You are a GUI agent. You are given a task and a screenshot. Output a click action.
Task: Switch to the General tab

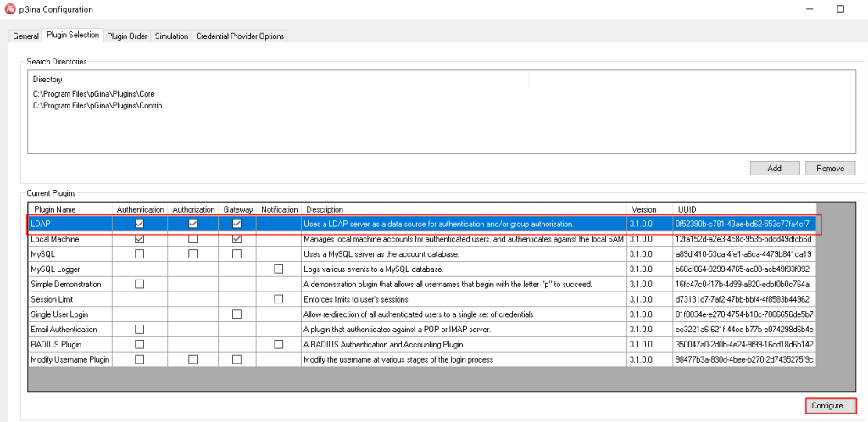pos(25,36)
